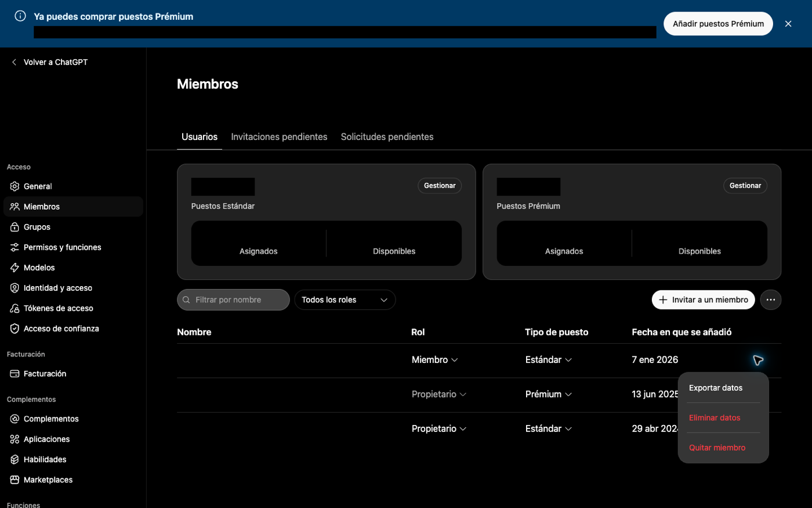
Task: Click the Complementos icon in sidebar
Action: pyautogui.click(x=14, y=419)
